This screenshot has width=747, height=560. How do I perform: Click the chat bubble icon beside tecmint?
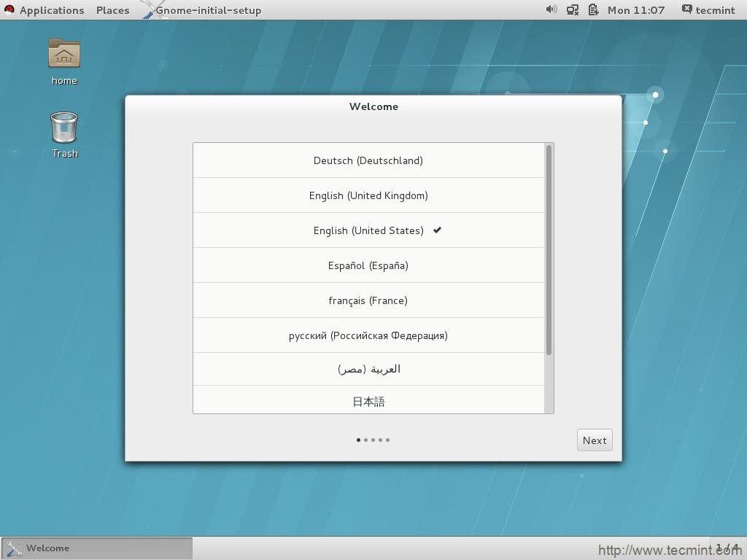pyautogui.click(x=686, y=9)
